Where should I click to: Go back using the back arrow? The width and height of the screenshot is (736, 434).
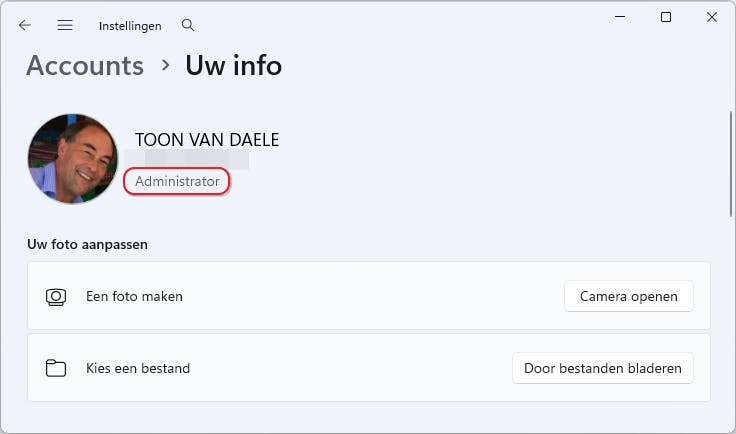(25, 26)
